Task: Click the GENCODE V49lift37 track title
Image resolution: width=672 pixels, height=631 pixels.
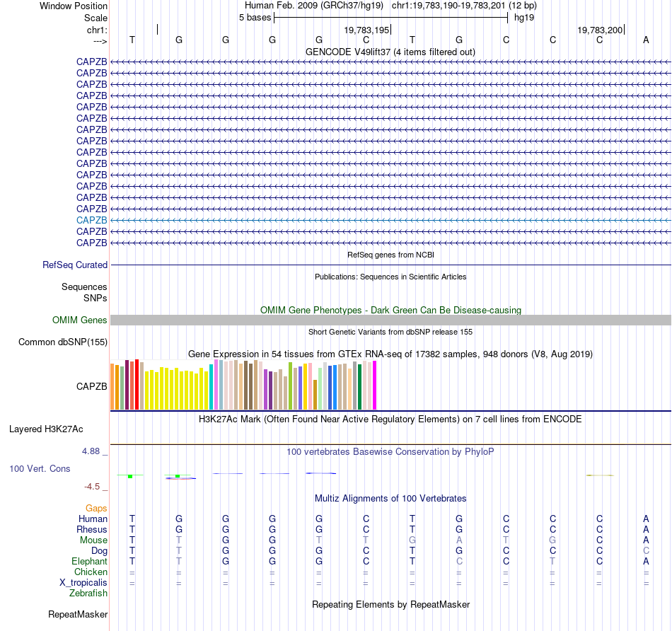Action: (x=390, y=52)
